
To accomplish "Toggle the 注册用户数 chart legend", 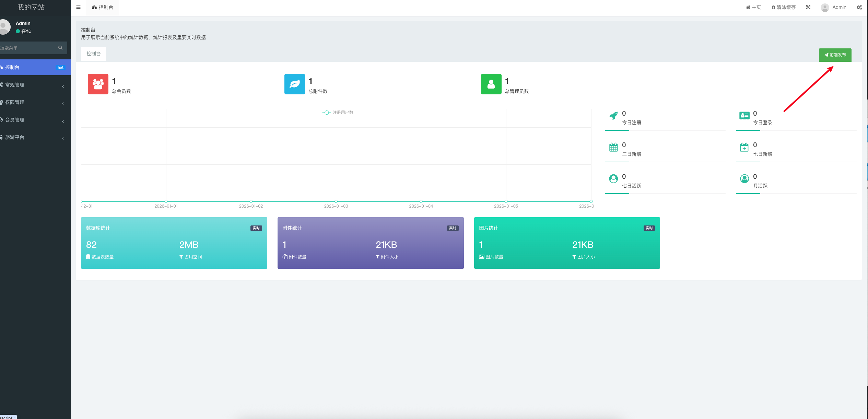I will [338, 113].
